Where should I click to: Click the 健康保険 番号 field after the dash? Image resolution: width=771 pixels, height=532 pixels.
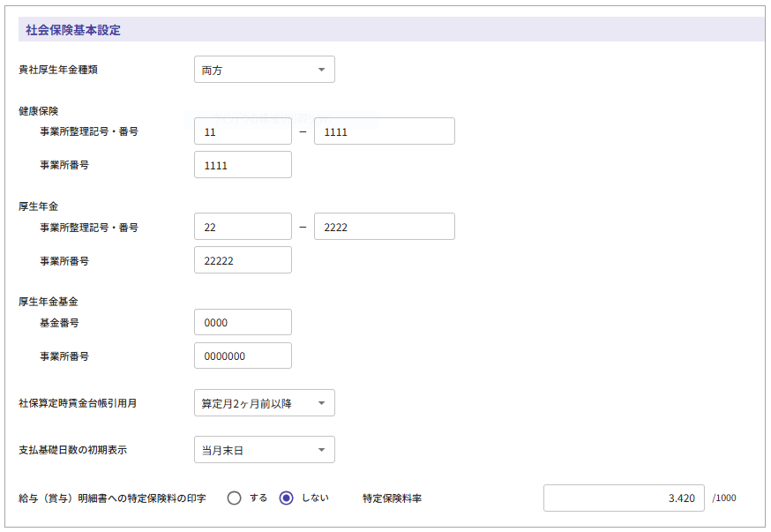pyautogui.click(x=384, y=131)
